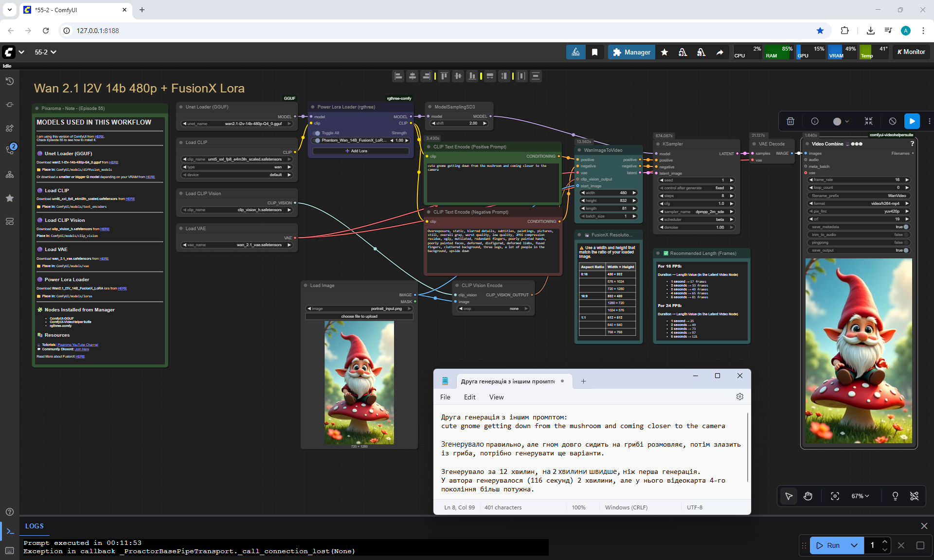Toggle pingpong option on Video Combine node
The width and height of the screenshot is (934, 560).
(906, 242)
